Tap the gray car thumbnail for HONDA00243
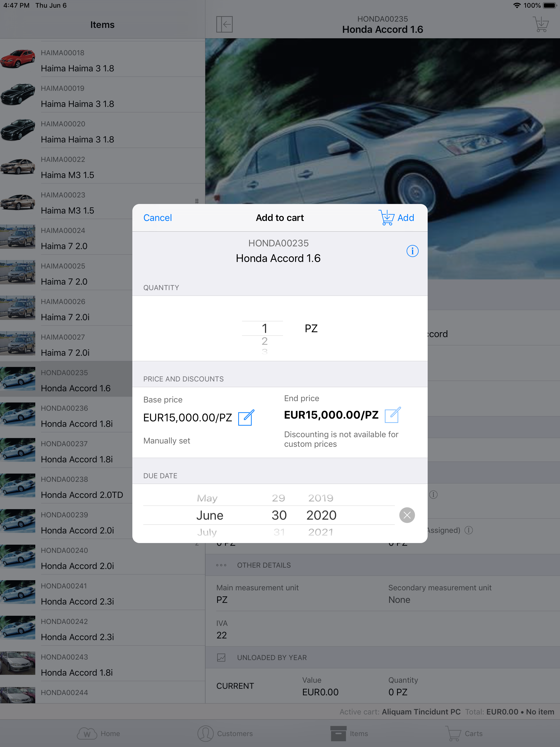Viewport: 560px width, 747px height. pos(17,663)
